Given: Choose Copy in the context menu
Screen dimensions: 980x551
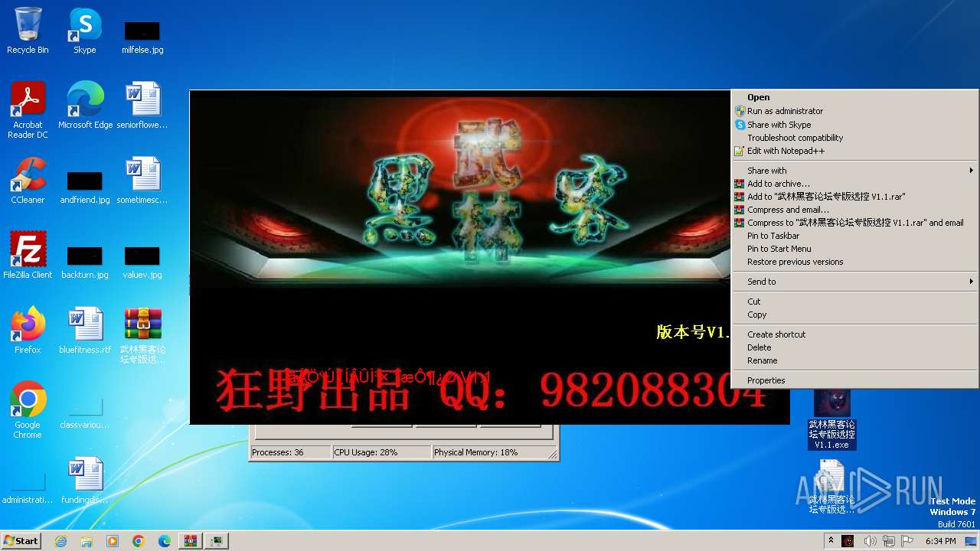Looking at the screenshot, I should coord(854,315).
